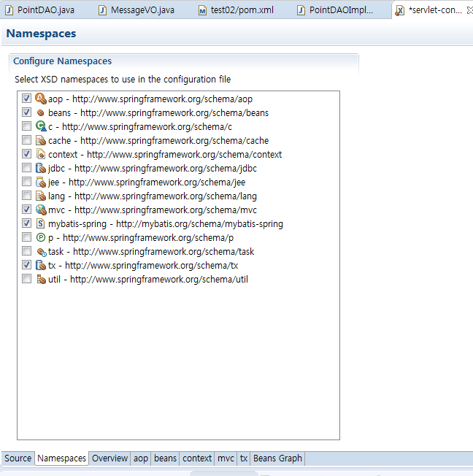Click the task namespace icon

[x=42, y=252]
